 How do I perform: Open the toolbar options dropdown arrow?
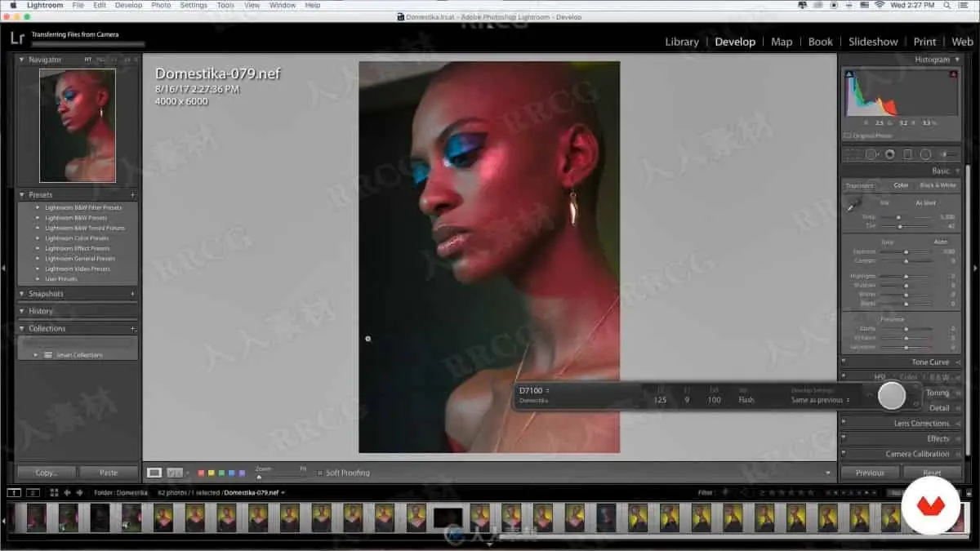(x=828, y=473)
